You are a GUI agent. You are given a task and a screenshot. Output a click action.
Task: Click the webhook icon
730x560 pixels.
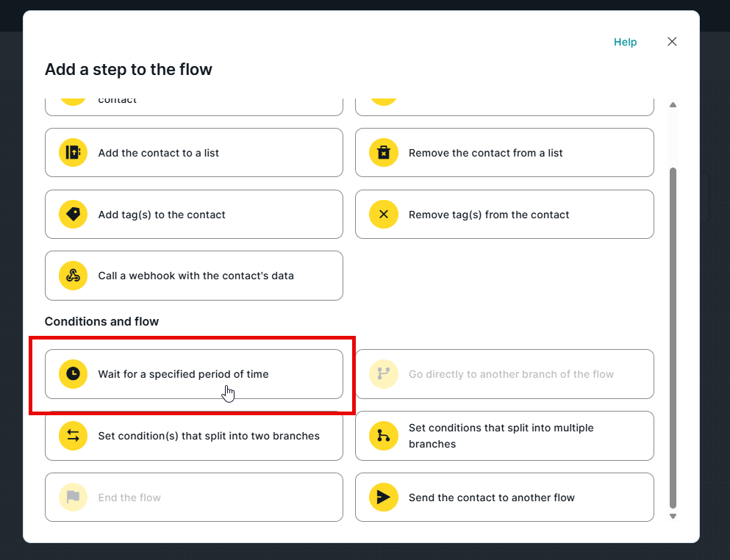click(73, 276)
